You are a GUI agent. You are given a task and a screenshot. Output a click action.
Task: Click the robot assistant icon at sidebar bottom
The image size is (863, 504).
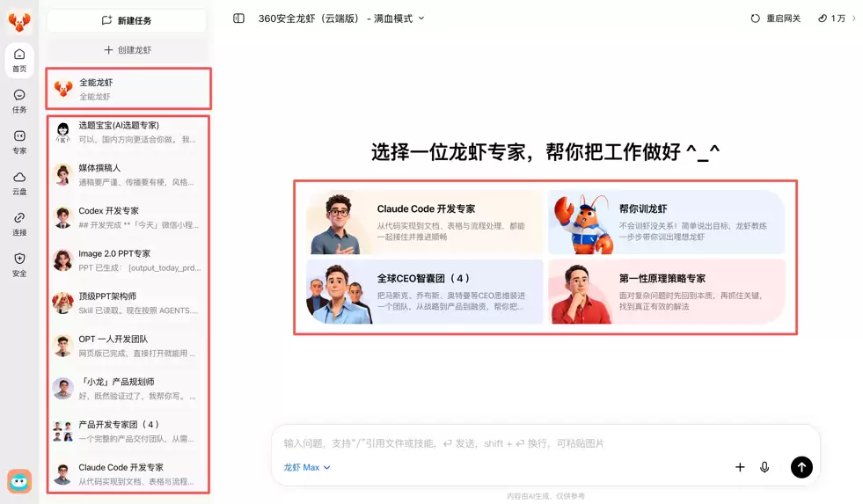tap(19, 481)
